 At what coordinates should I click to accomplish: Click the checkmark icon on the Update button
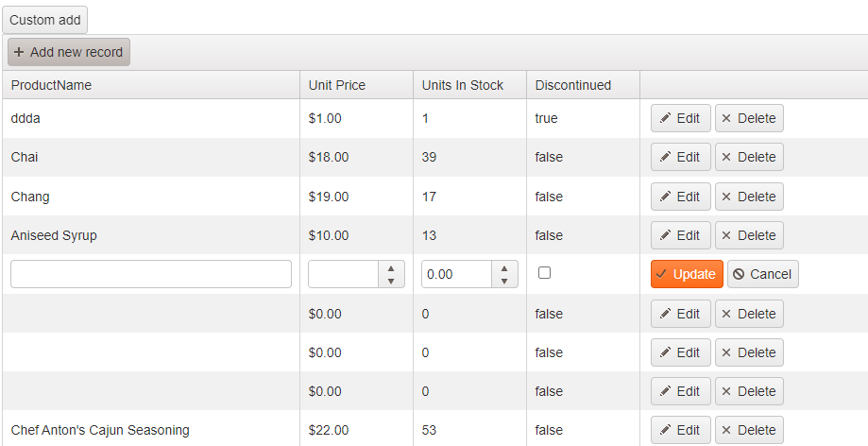[662, 274]
